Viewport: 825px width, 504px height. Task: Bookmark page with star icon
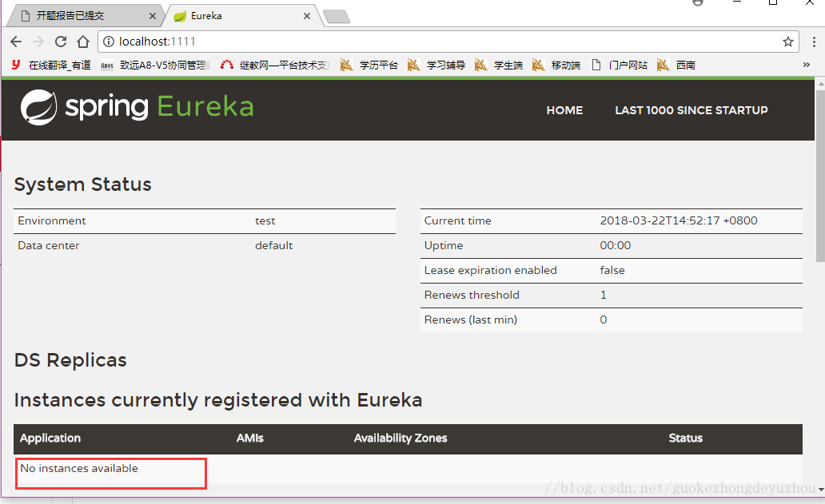click(x=787, y=42)
